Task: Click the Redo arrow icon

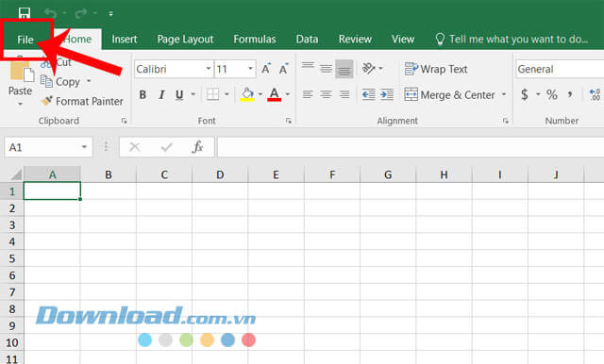Action: pos(81,14)
